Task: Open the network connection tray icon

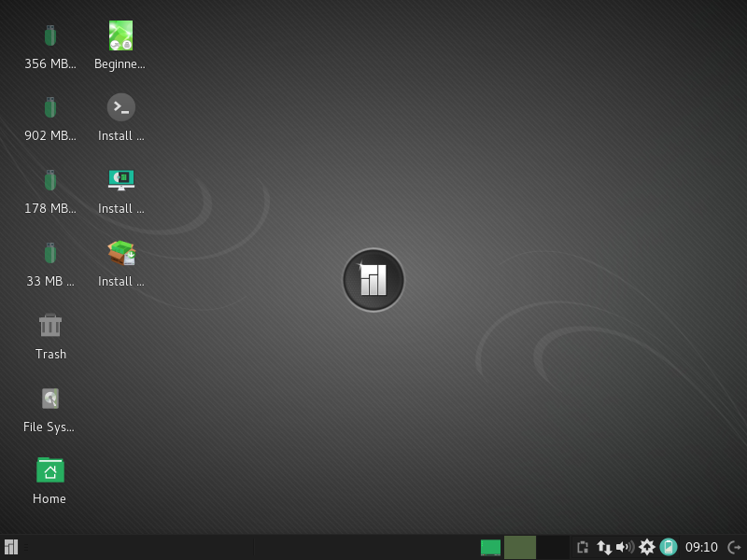Action: (x=604, y=547)
